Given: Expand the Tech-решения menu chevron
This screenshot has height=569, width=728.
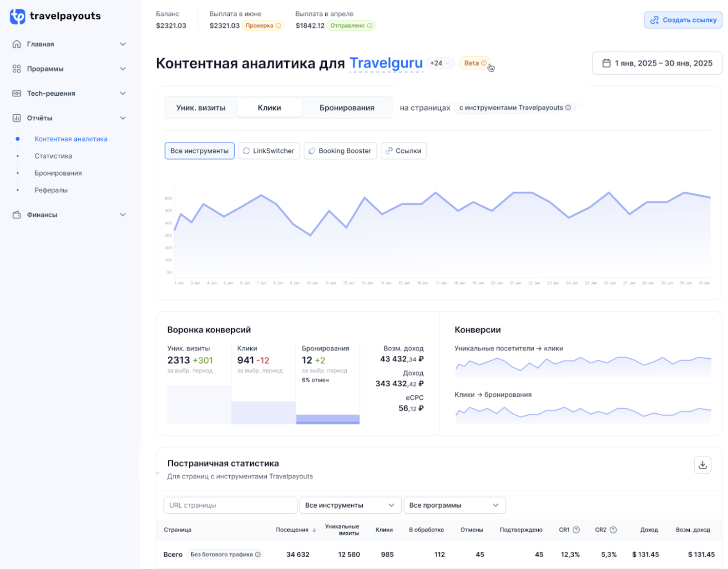Looking at the screenshot, I should (122, 93).
